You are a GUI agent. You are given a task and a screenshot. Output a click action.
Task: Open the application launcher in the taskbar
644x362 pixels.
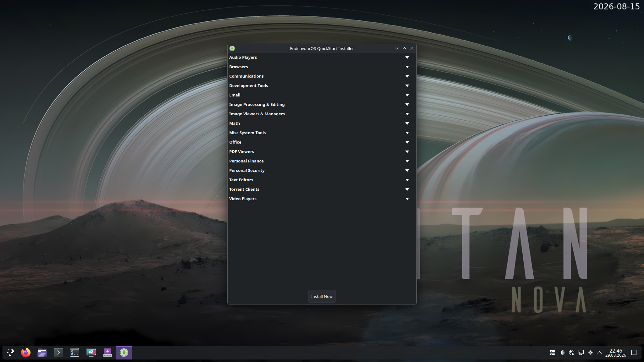coord(11,353)
